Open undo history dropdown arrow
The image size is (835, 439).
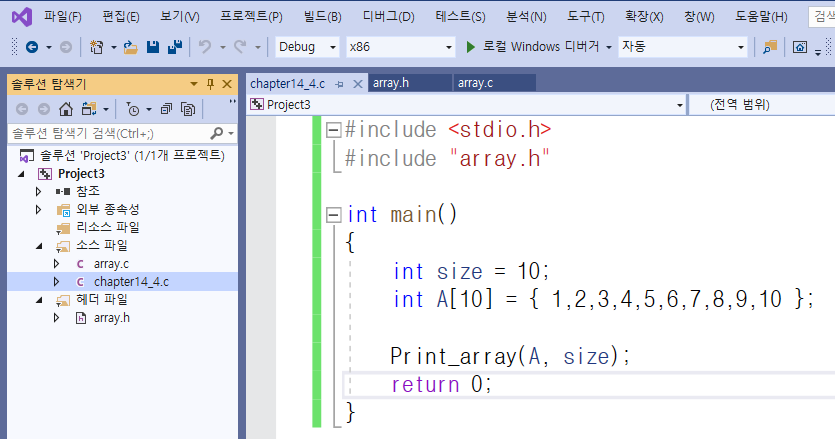223,47
